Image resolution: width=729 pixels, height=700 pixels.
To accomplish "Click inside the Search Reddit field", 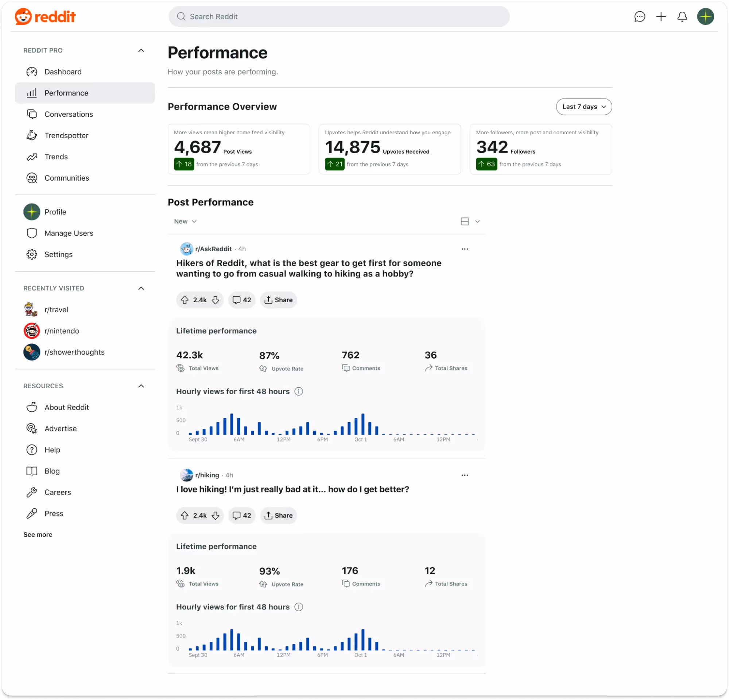I will [x=339, y=16].
